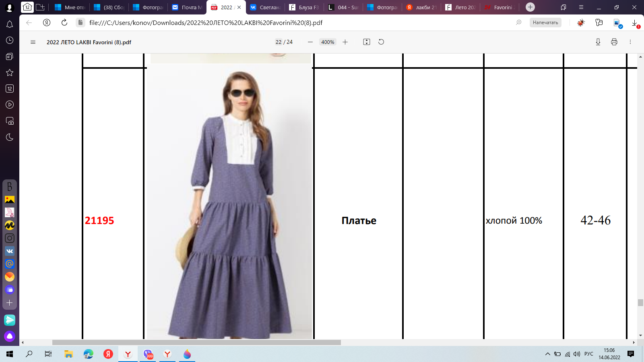Click the file info icon in address bar
The height and width of the screenshot is (362, 644).
[80, 23]
